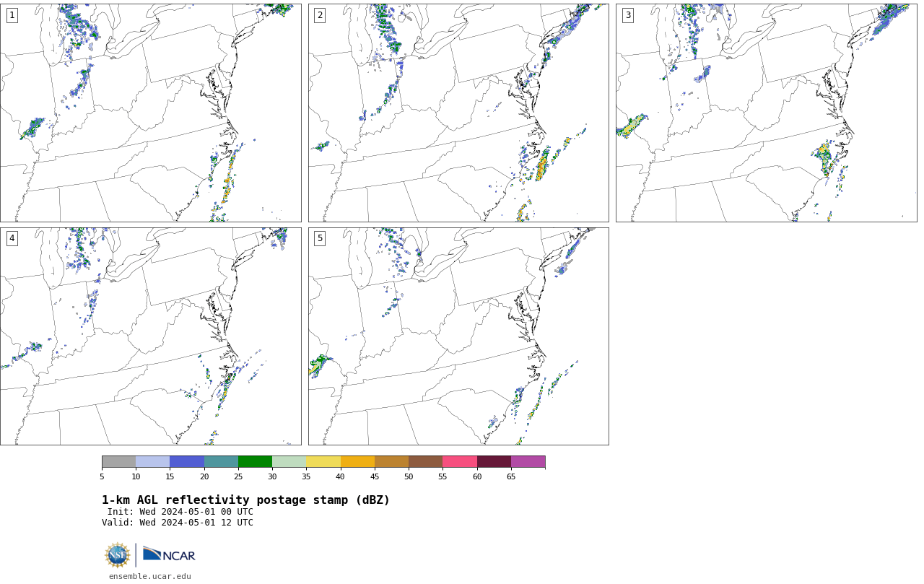Open ensemble member 5 map panel

[x=458, y=336]
